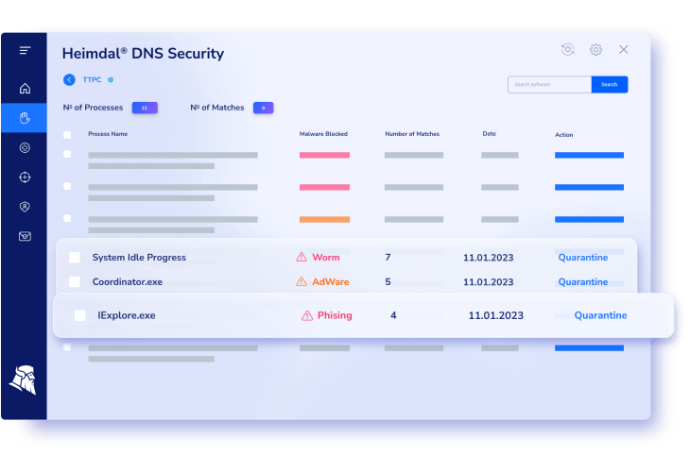Sort by Date column header
The height and width of the screenshot is (472, 690).
click(489, 134)
